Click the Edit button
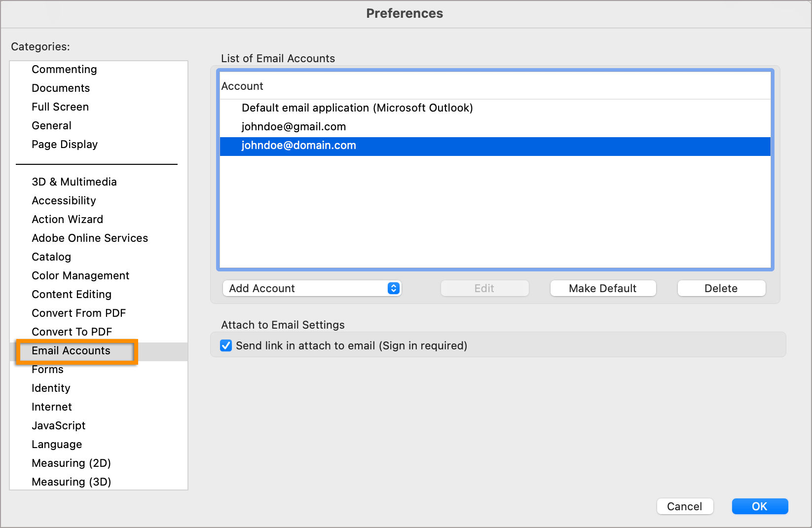 tap(484, 288)
